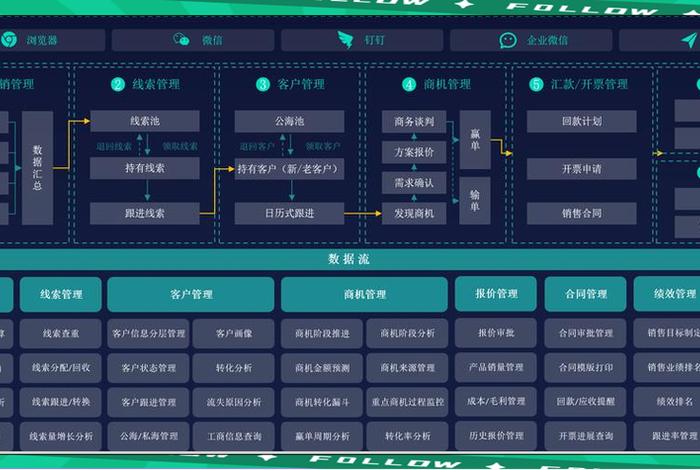Choose the 转化率分析 cell
The width and height of the screenshot is (700, 470).
407,436
